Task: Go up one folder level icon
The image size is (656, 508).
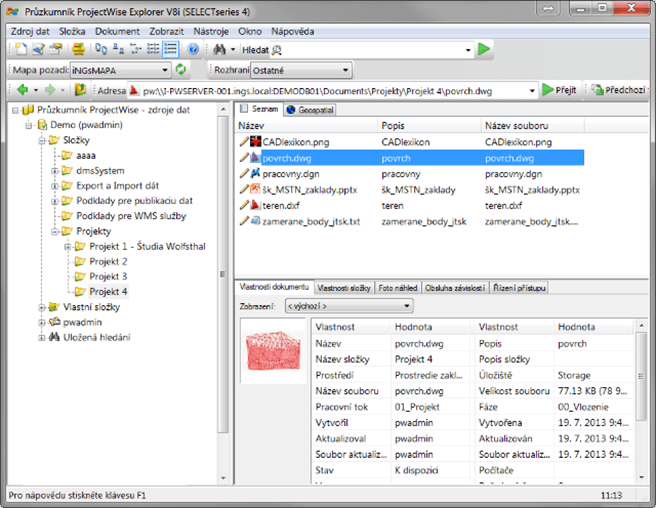Action: (80, 90)
